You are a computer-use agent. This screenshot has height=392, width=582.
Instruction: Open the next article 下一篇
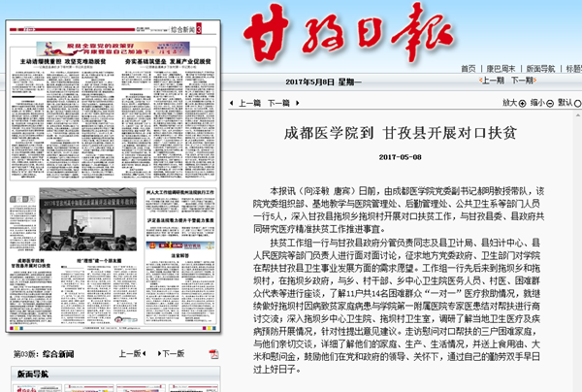point(278,103)
